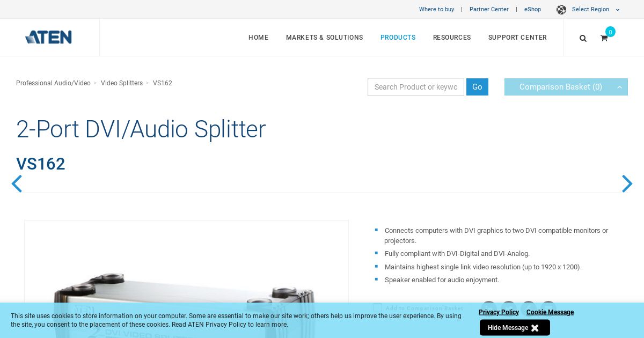
Task: Expand the Comparison Basket panel
Action: [566, 87]
